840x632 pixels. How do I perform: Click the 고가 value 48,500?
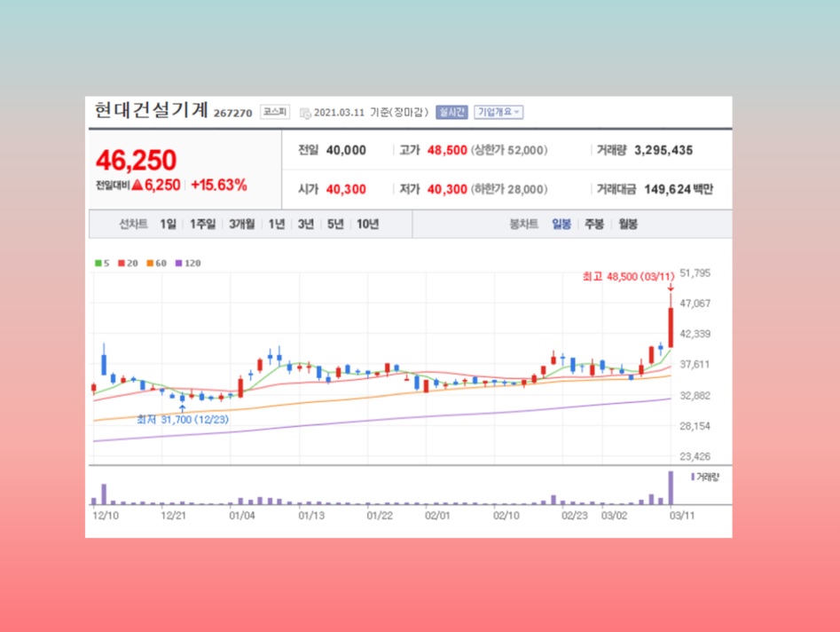click(x=447, y=150)
